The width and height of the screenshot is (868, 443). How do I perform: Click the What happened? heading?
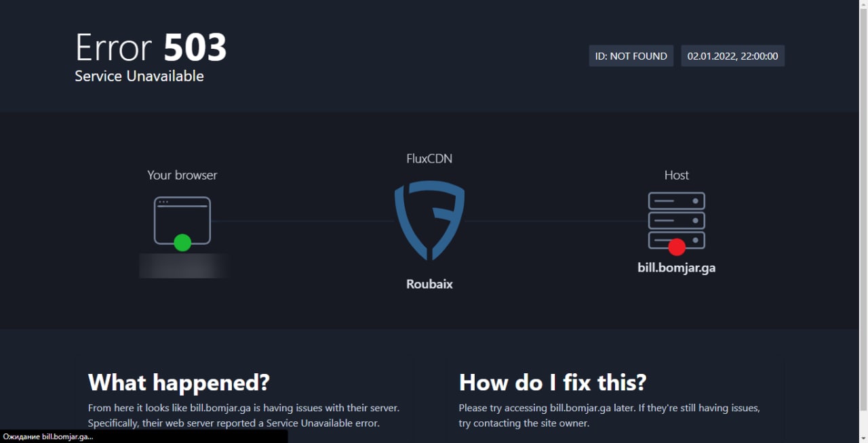[x=179, y=383]
